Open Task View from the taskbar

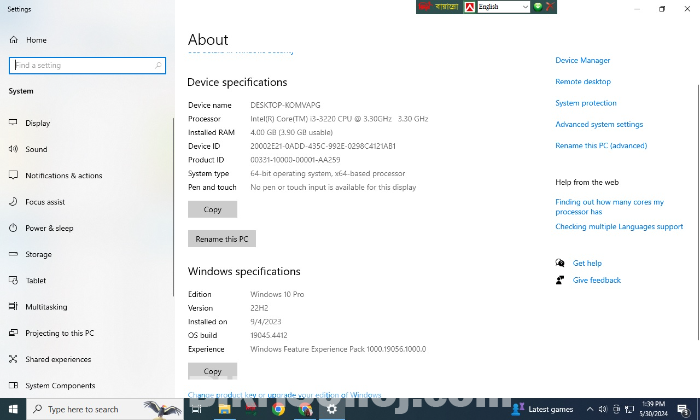[197, 409]
